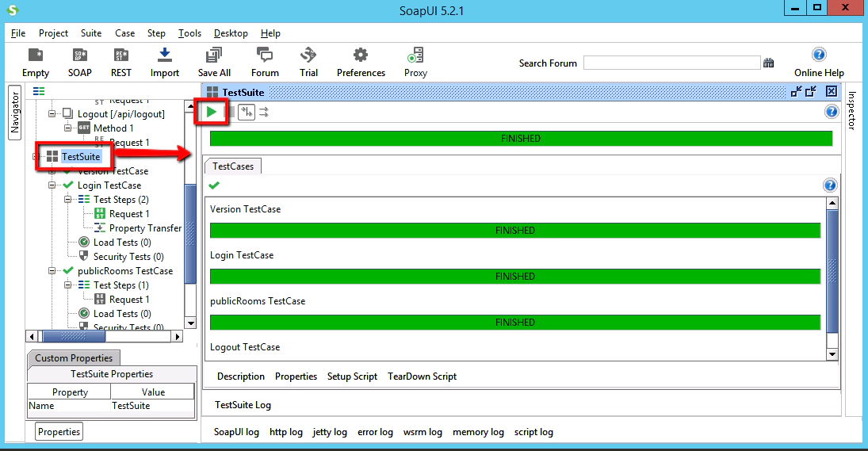Click Login TestCase FINISHED progress bar
The height and width of the screenshot is (451, 868).
(514, 276)
